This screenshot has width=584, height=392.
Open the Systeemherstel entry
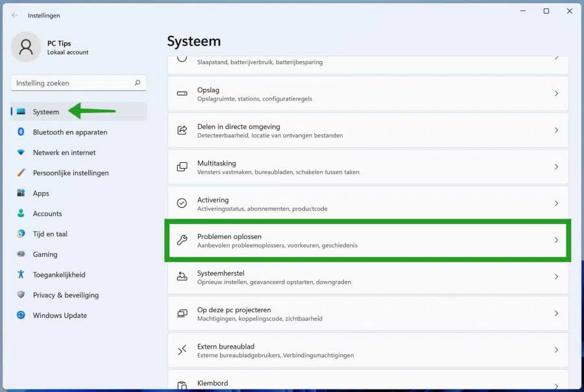[368, 276]
